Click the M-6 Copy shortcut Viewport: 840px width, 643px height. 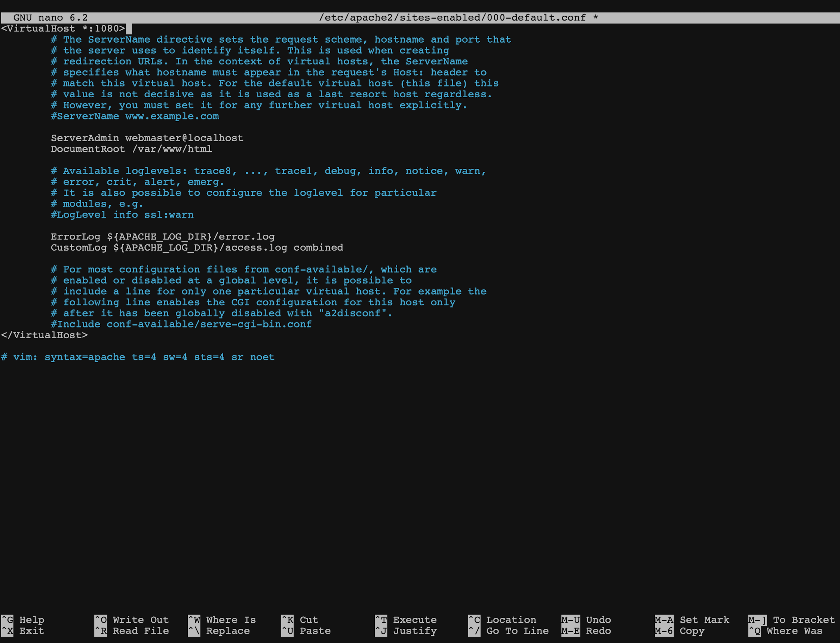pyautogui.click(x=679, y=631)
